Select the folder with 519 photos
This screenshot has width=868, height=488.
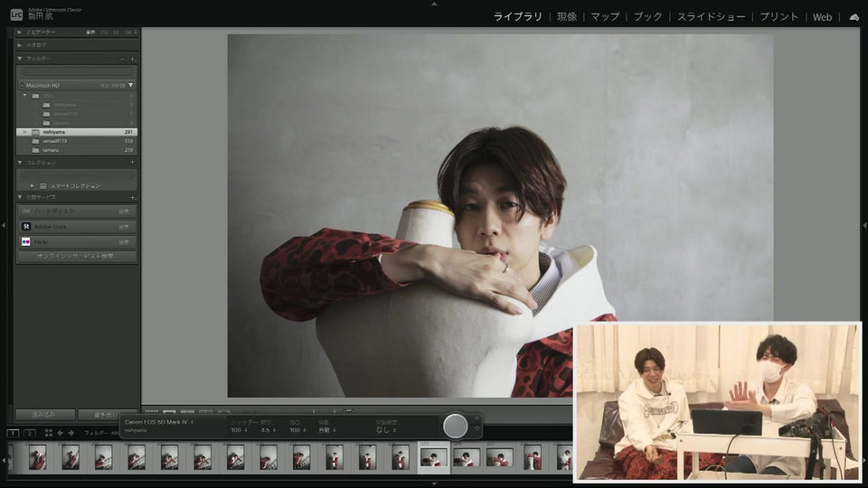[76, 141]
